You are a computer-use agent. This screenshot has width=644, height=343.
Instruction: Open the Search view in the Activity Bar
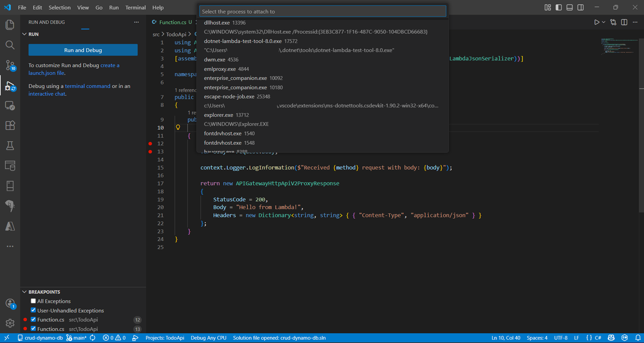(x=10, y=45)
